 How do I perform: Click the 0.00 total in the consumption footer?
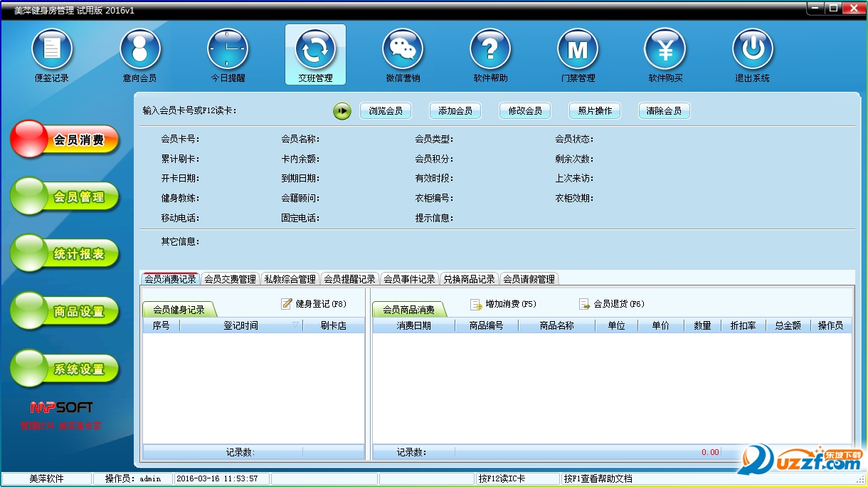tap(710, 452)
